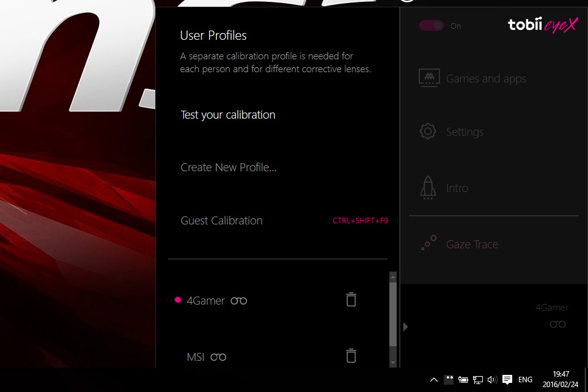The height and width of the screenshot is (392, 588).
Task: Click the Gaze Trace dots icon
Action: (x=428, y=243)
